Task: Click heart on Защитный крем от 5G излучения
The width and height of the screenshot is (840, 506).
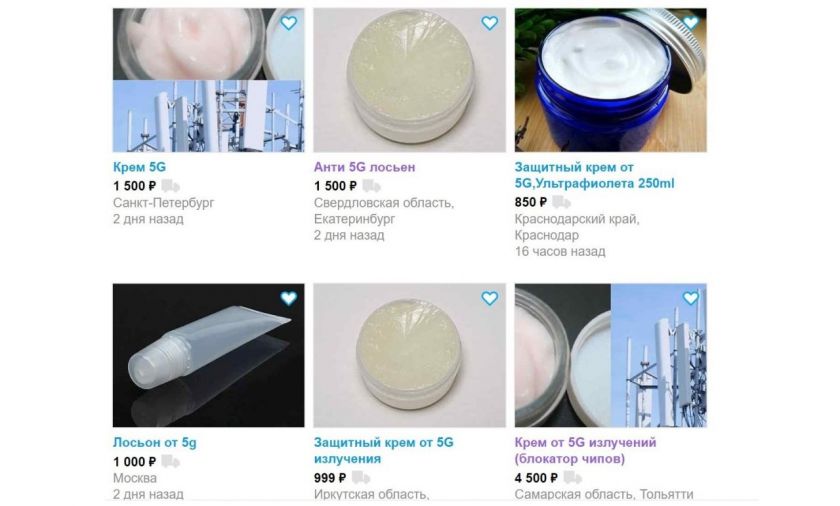Action: pos(490,298)
